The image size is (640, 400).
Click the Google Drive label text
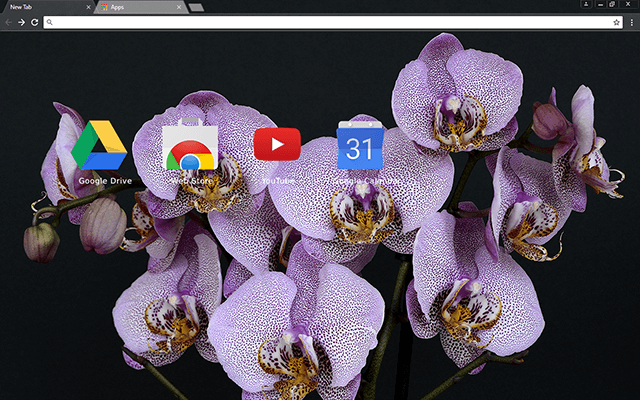tap(105, 181)
